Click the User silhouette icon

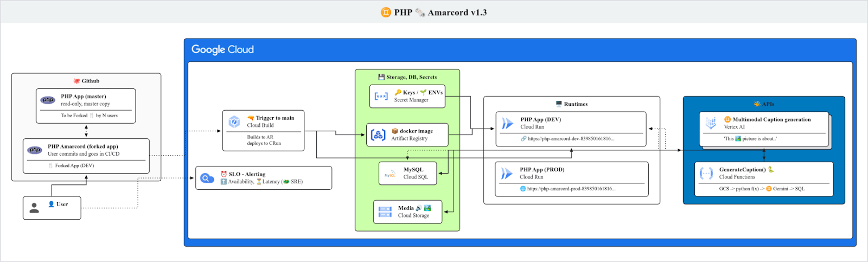point(34,208)
